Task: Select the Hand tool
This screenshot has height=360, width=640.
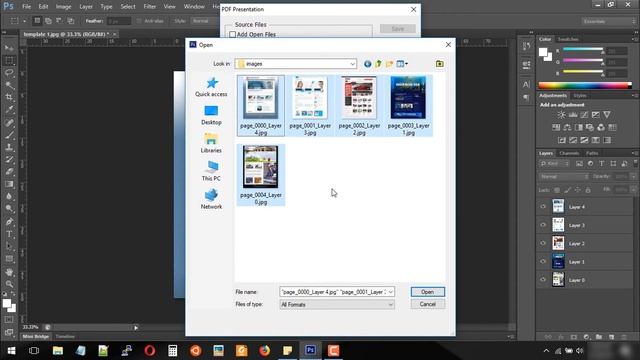Action: (9, 272)
